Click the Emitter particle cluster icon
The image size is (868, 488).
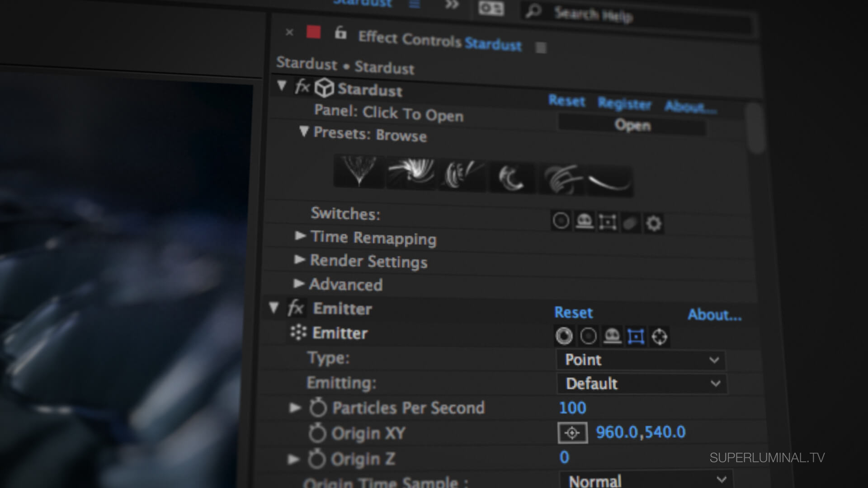(x=298, y=333)
